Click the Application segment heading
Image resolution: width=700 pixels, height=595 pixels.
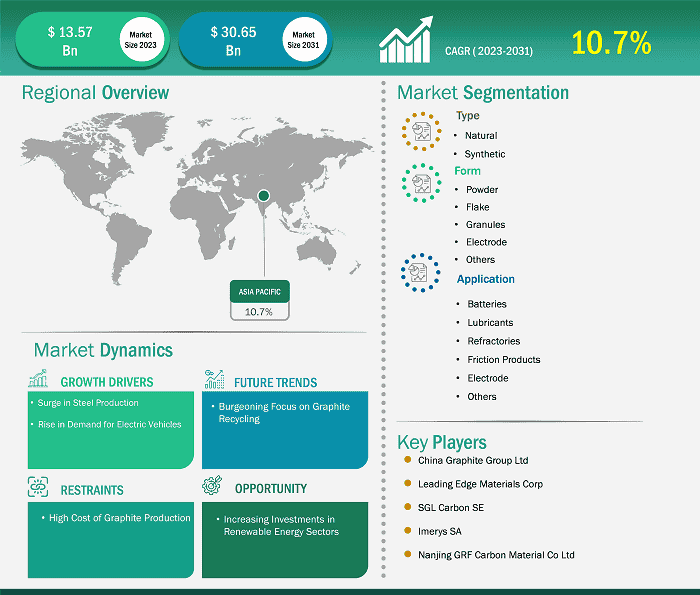(x=486, y=279)
